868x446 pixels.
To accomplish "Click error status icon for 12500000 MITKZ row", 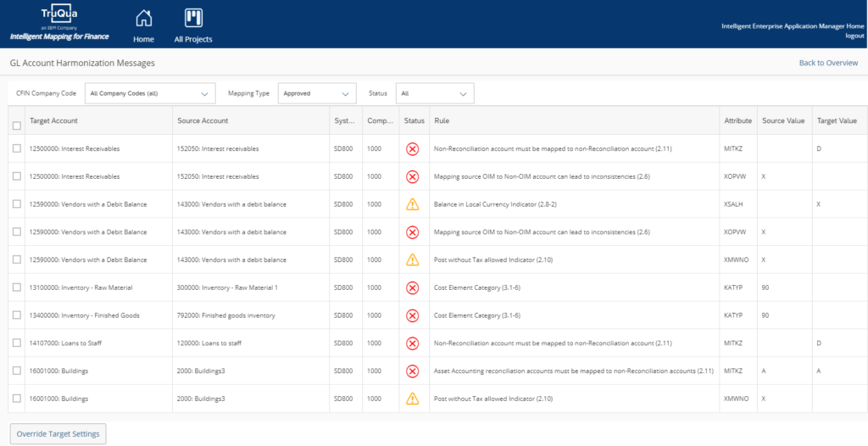I will (413, 148).
